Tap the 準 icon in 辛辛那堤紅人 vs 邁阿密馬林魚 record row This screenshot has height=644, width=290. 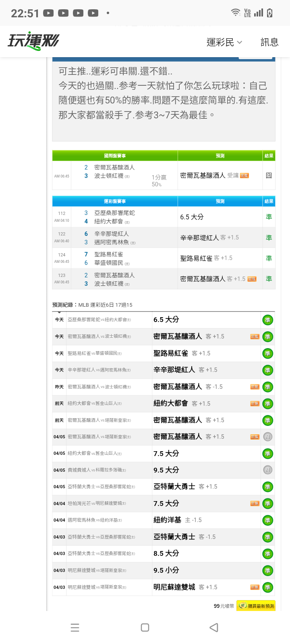point(267,370)
